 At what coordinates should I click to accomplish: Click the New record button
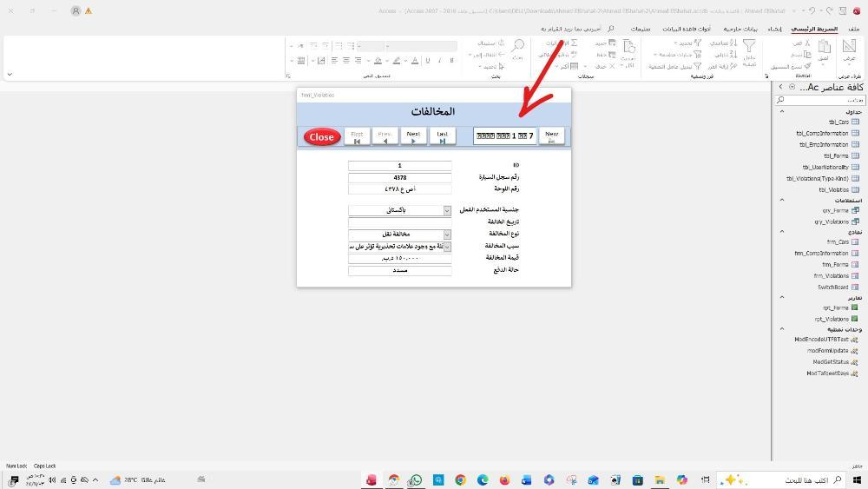click(551, 136)
